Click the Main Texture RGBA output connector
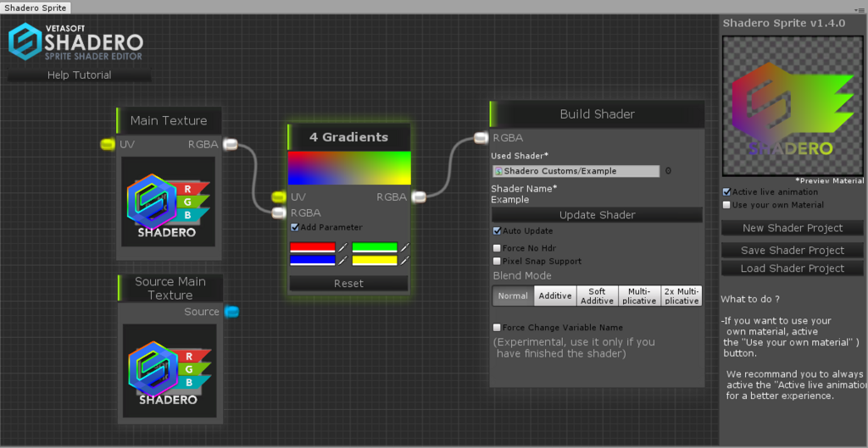Screen dimensions: 868x448 [231, 144]
